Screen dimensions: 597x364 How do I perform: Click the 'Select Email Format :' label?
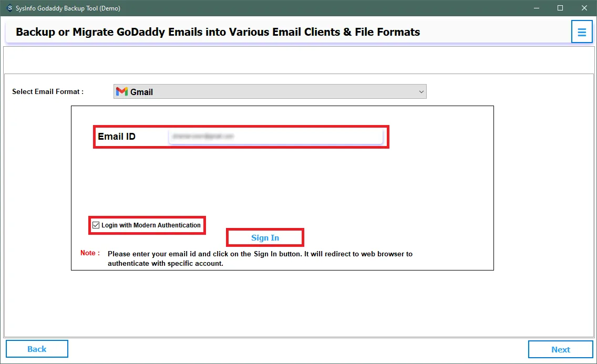click(x=48, y=92)
